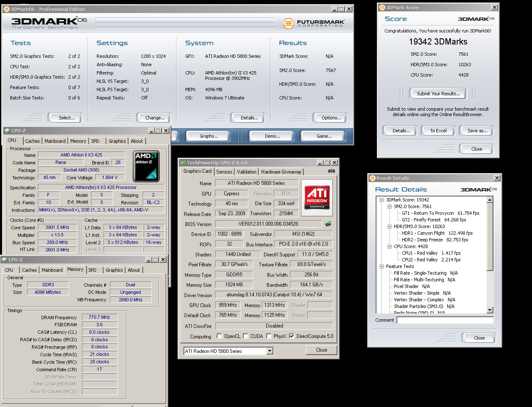This screenshot has width=532, height=407.
Task: Click the Game... button in 3DMark06
Action: [x=324, y=136]
